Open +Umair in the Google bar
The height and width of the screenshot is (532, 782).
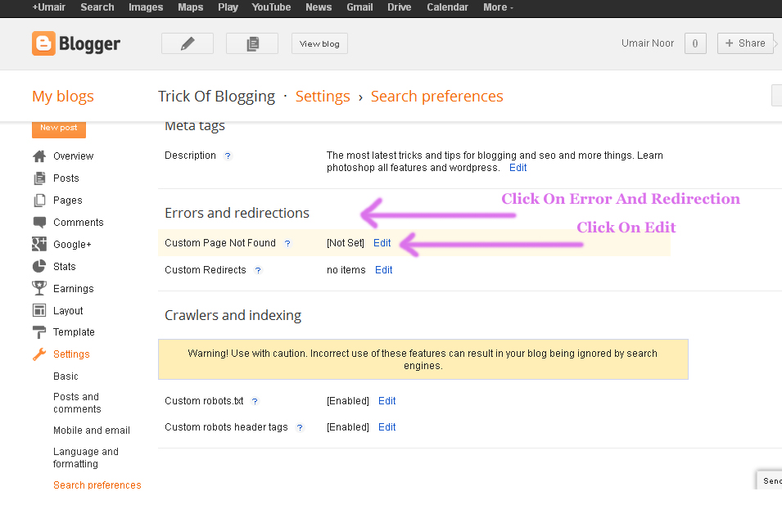pos(48,7)
